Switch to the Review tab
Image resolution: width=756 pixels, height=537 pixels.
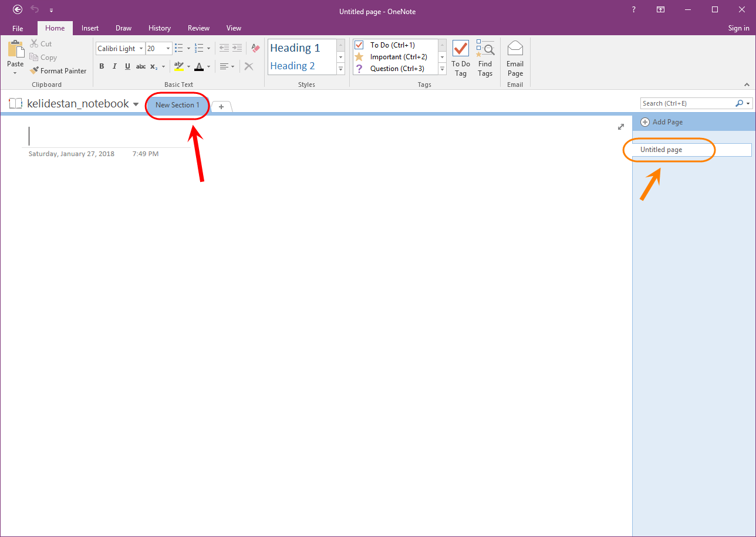(x=198, y=28)
